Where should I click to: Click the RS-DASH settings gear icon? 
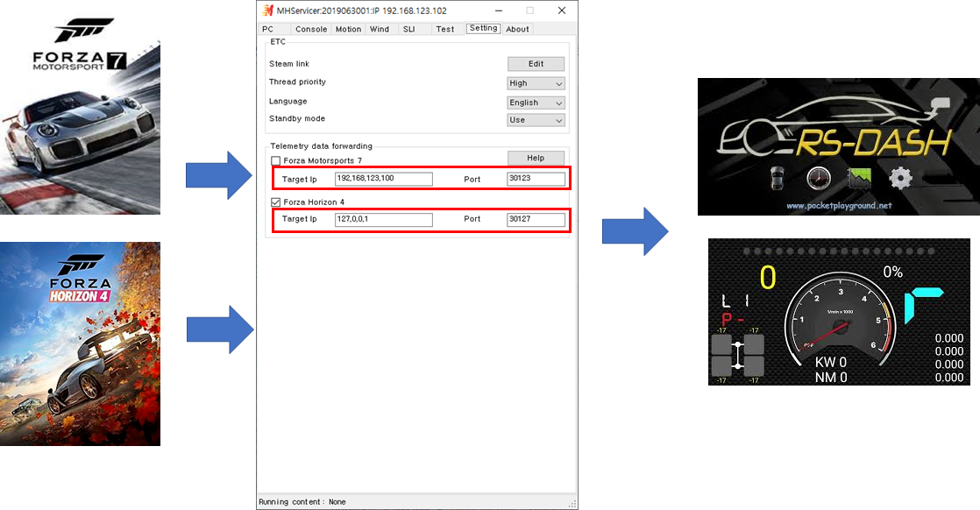click(x=900, y=178)
